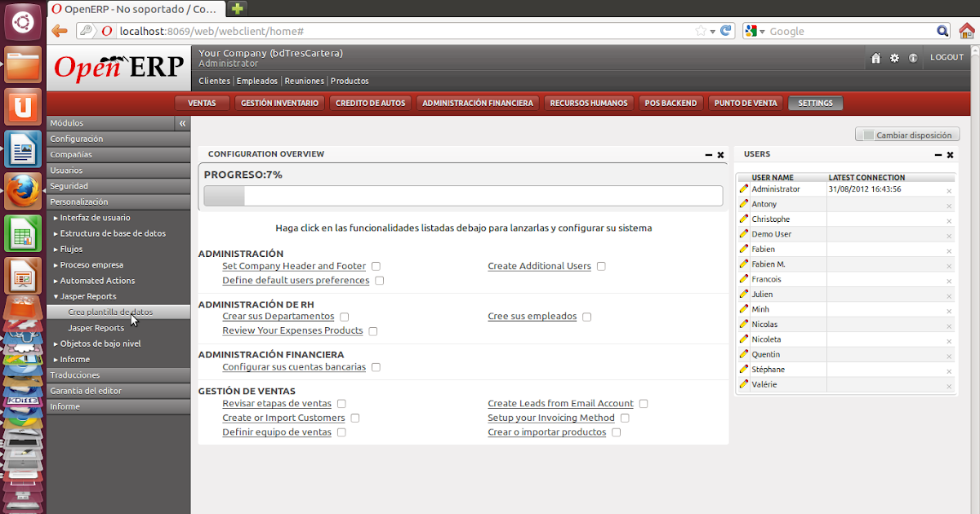Check the Set Company Header and Footer checkbox
This screenshot has height=514, width=980.
[375, 266]
